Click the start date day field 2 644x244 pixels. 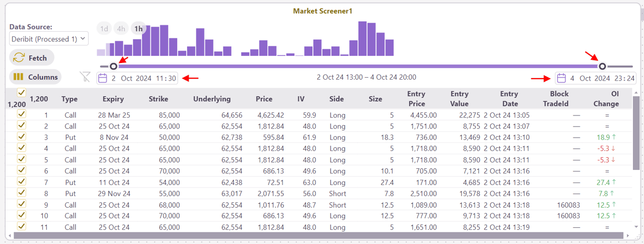tap(114, 78)
